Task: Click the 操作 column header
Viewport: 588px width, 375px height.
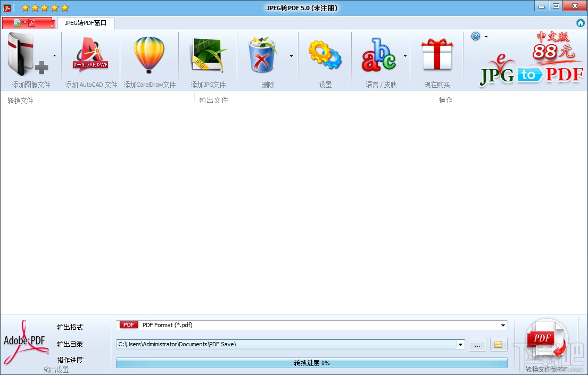Action: pyautogui.click(x=445, y=100)
